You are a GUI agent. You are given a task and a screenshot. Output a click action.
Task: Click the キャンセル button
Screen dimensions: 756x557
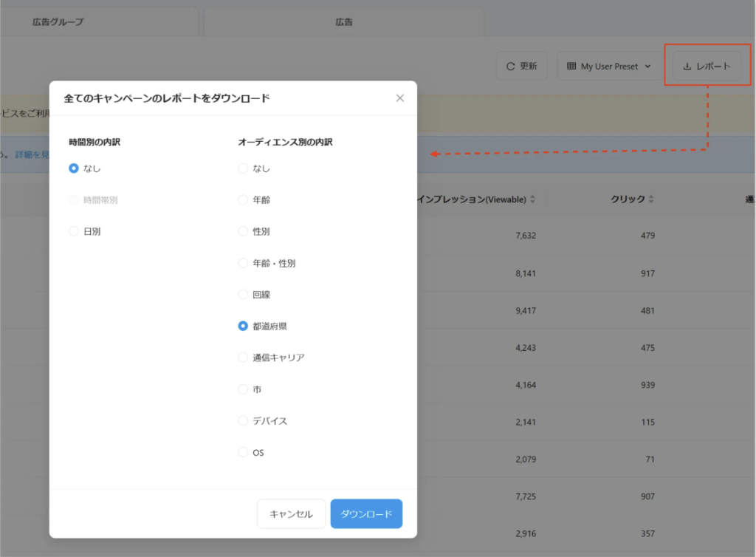click(x=291, y=514)
